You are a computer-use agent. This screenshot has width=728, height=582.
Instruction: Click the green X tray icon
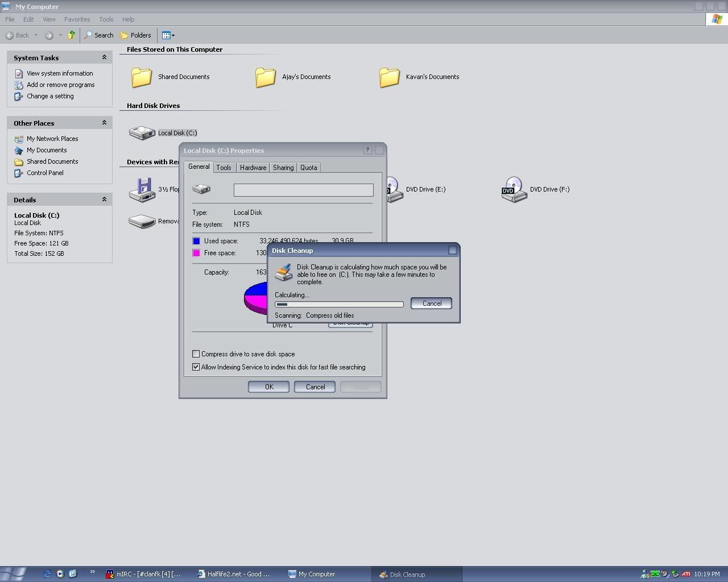(x=655, y=574)
